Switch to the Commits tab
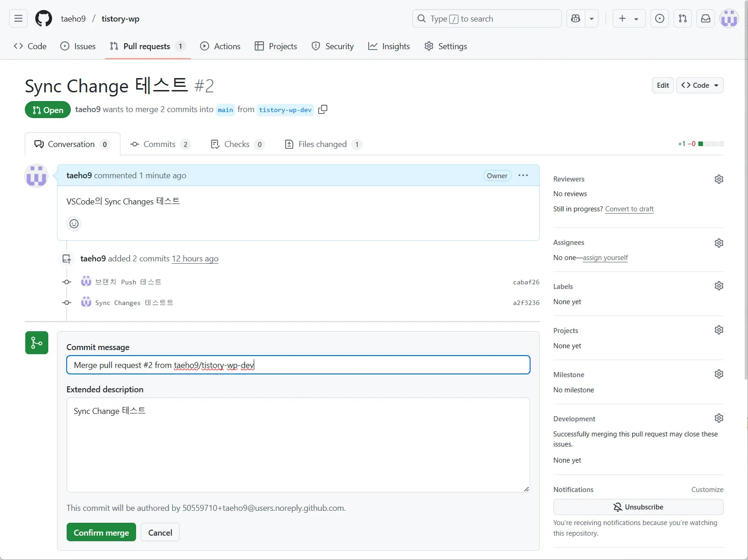The image size is (748, 560). (160, 144)
